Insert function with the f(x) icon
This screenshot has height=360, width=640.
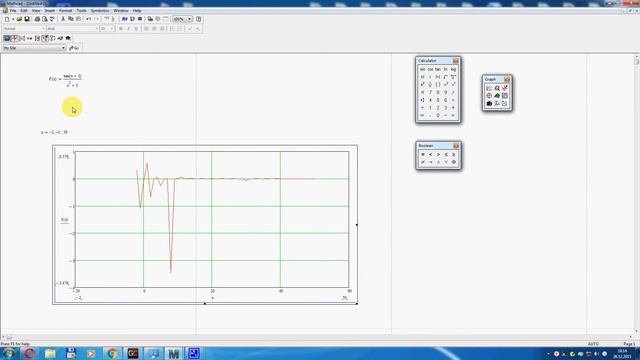(x=124, y=19)
